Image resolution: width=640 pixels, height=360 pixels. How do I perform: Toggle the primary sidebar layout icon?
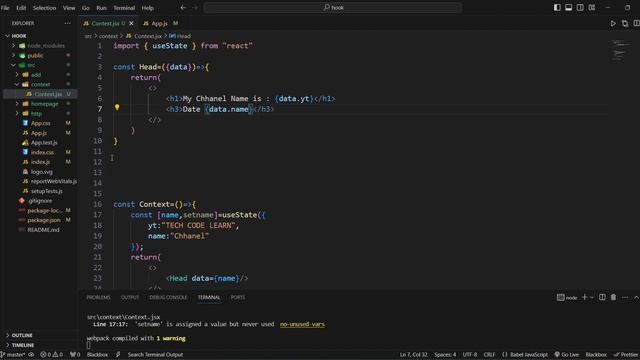557,7
